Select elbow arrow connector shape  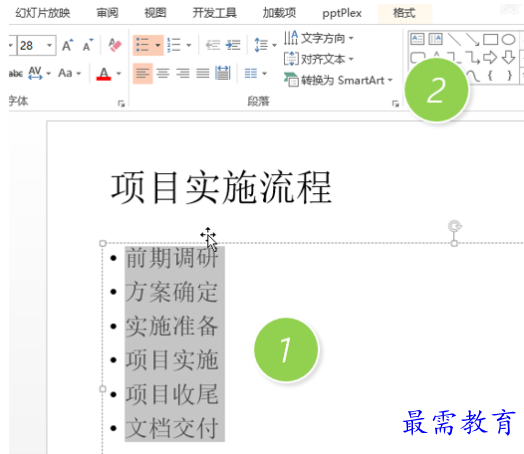coord(473,57)
